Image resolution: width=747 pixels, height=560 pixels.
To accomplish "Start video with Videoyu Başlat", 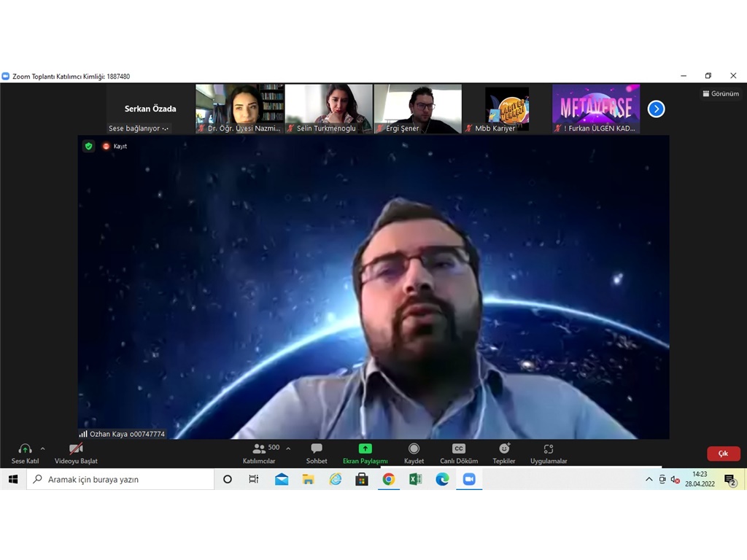I will [76, 454].
